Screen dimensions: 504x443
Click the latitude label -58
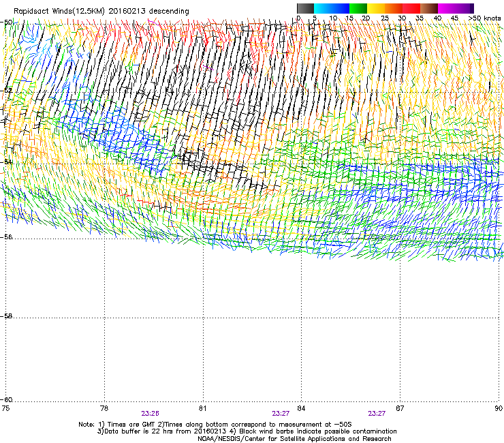tap(6, 316)
